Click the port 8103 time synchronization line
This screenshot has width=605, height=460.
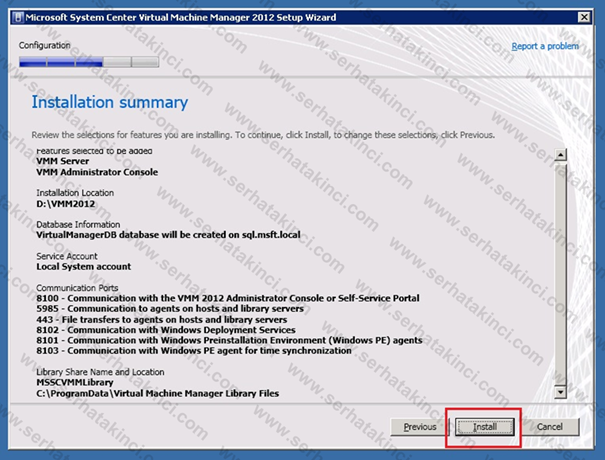point(194,351)
